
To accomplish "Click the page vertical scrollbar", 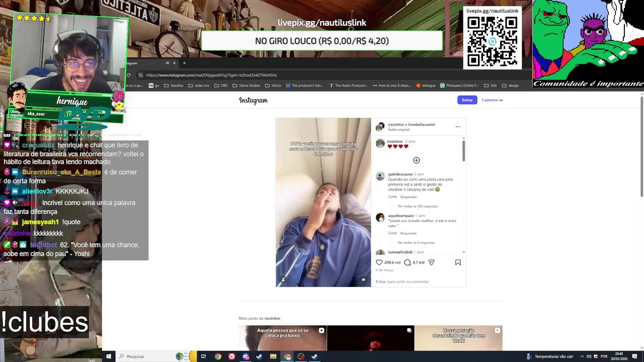I will click(641, 146).
